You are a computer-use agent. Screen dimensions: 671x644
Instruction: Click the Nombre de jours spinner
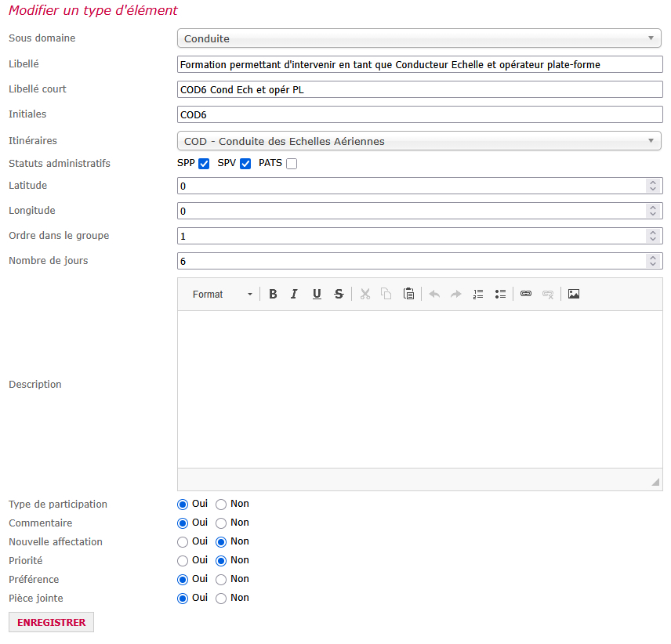coord(653,261)
